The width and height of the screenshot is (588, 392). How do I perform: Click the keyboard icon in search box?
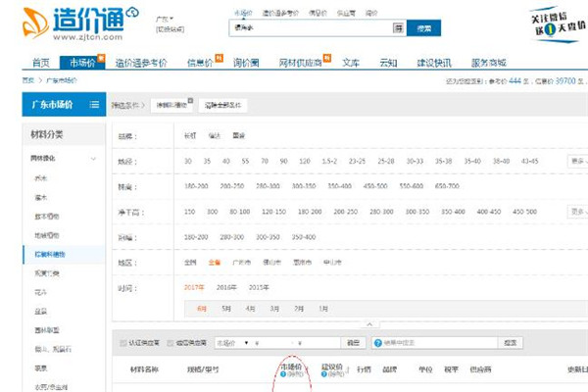pyautogui.click(x=398, y=27)
